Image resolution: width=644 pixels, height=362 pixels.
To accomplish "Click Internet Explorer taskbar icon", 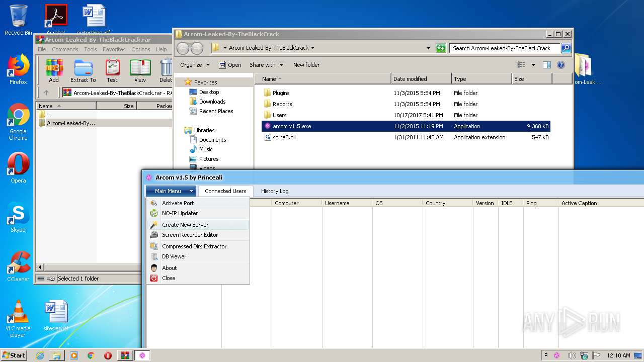I will (40, 355).
